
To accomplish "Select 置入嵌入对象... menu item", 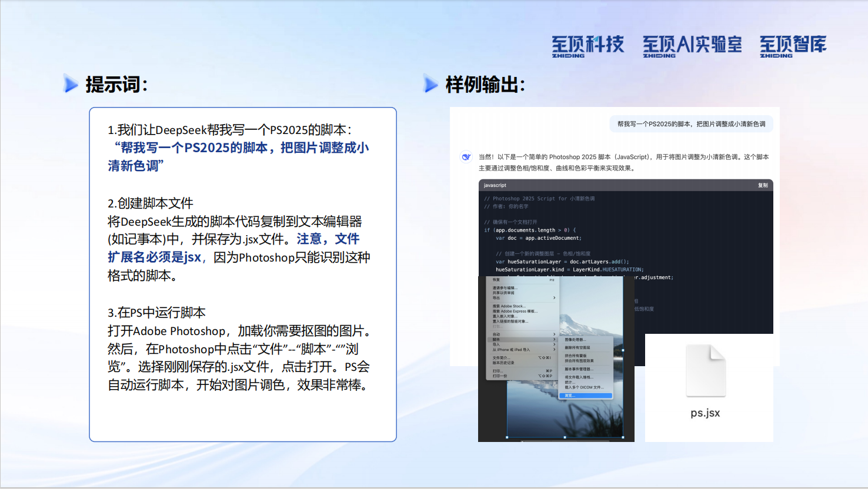I will pos(505,316).
